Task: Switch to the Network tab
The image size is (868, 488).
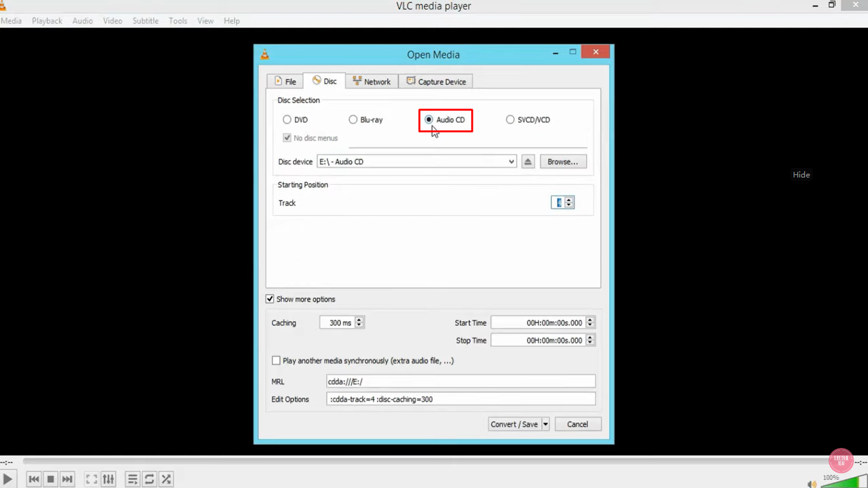Action: 372,81
